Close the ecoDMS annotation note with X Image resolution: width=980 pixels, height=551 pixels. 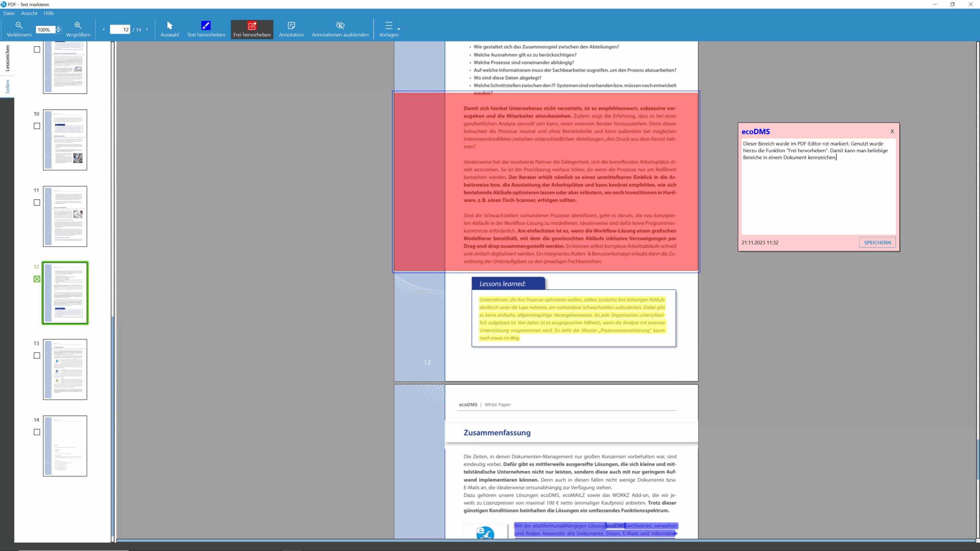pyautogui.click(x=892, y=132)
